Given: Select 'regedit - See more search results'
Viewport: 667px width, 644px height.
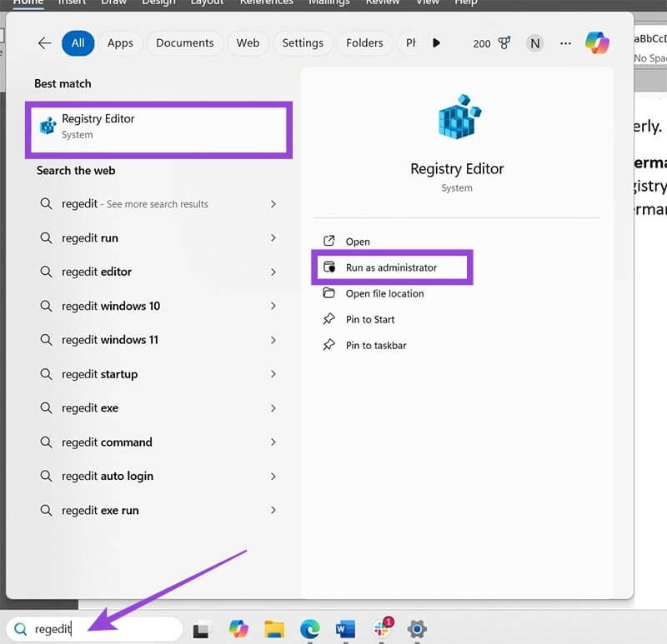Looking at the screenshot, I should point(158,204).
